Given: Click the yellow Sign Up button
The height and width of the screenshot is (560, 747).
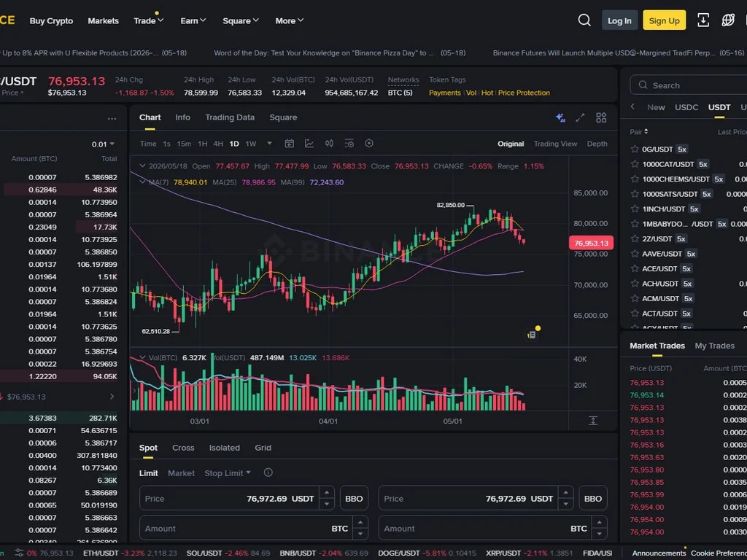Looking at the screenshot, I should point(664,20).
